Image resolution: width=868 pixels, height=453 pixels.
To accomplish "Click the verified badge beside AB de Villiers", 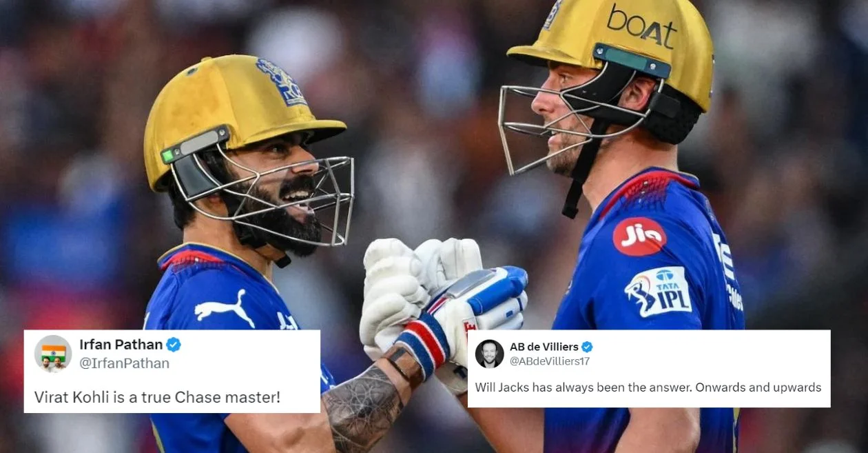I will point(587,347).
